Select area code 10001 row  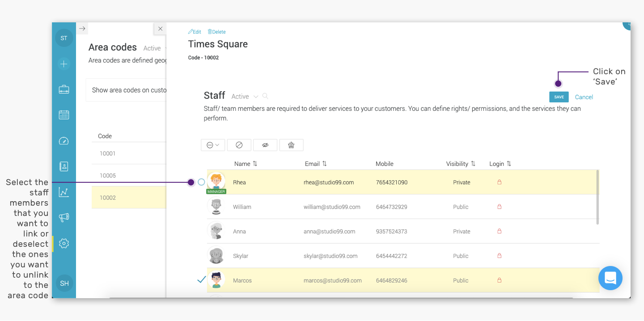pos(129,153)
